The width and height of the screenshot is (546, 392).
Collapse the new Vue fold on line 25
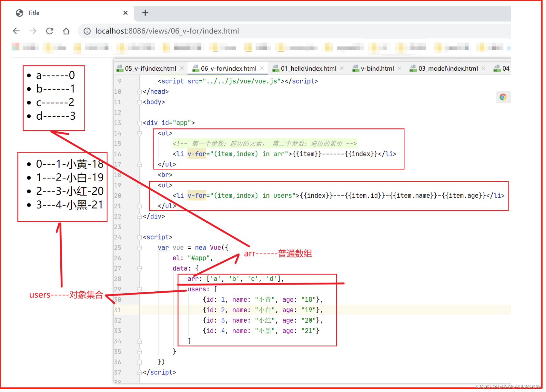pos(140,248)
